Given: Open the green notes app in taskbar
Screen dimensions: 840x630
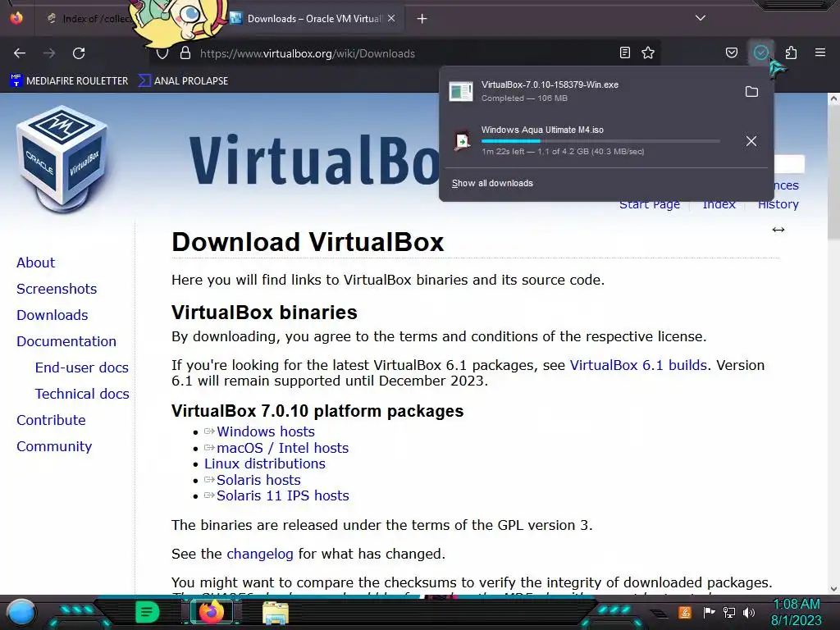Looking at the screenshot, I should click(x=146, y=612).
